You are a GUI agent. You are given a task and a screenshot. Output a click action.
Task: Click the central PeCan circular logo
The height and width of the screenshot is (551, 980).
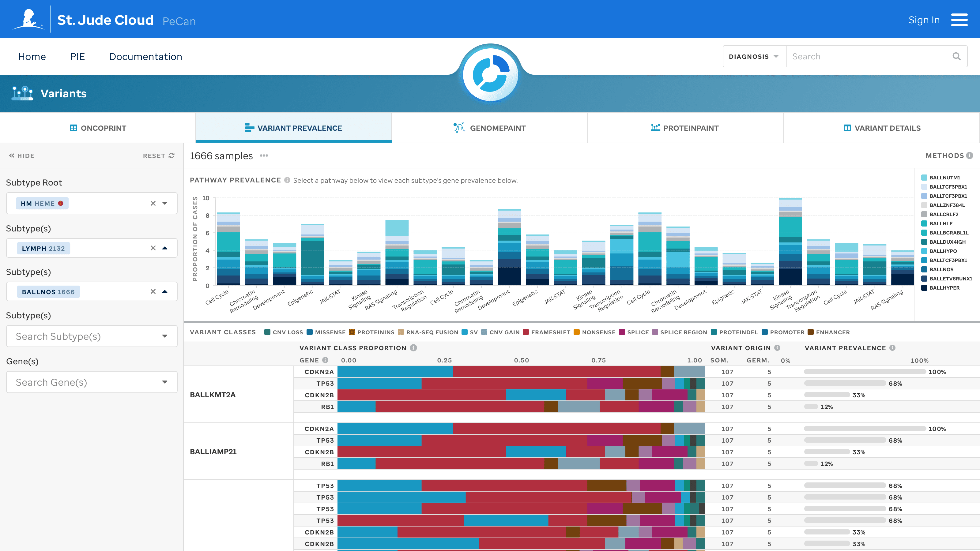click(490, 74)
